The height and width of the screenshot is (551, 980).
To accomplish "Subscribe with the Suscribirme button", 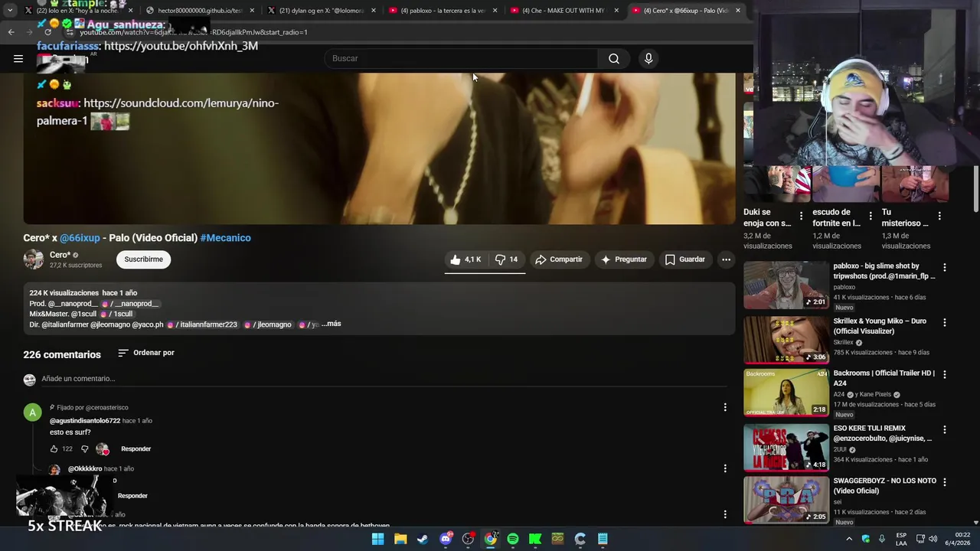I will pyautogui.click(x=144, y=259).
